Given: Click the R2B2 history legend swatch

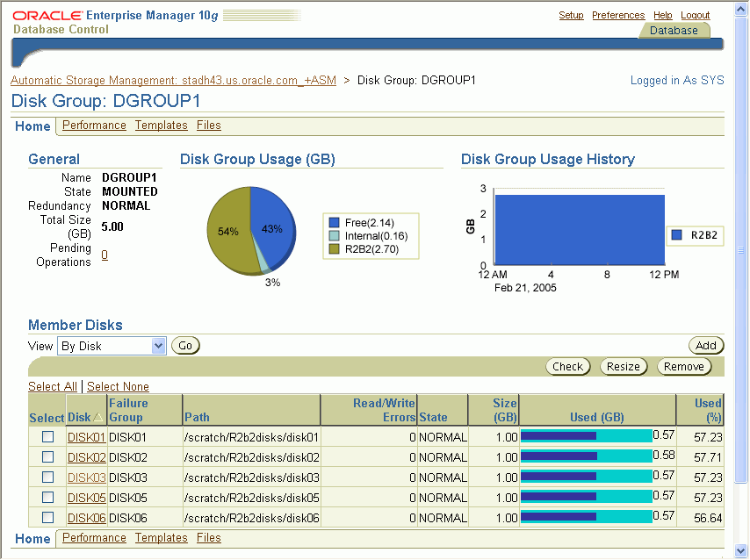Looking at the screenshot, I should click(677, 235).
